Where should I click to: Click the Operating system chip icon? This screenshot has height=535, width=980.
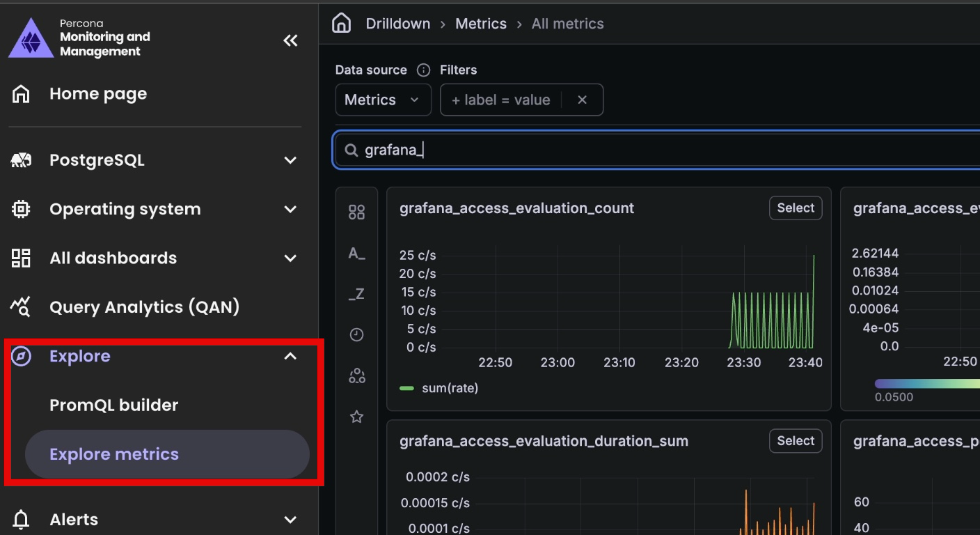22,209
